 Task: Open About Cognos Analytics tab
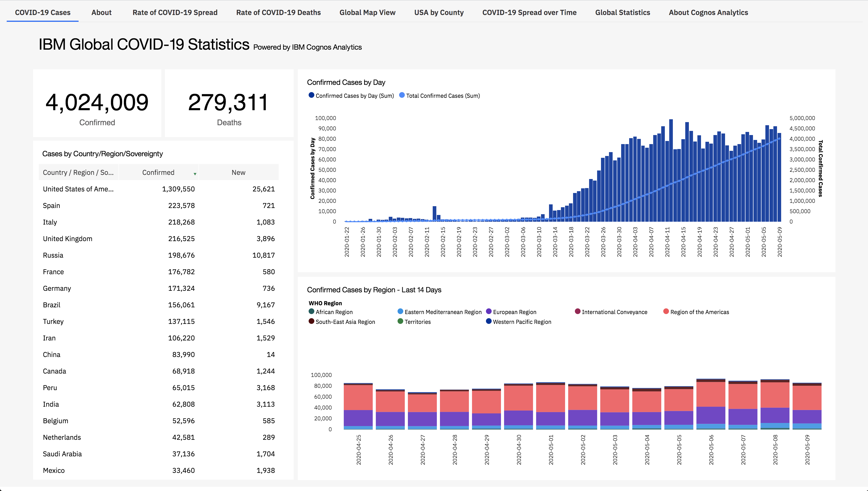pos(708,12)
